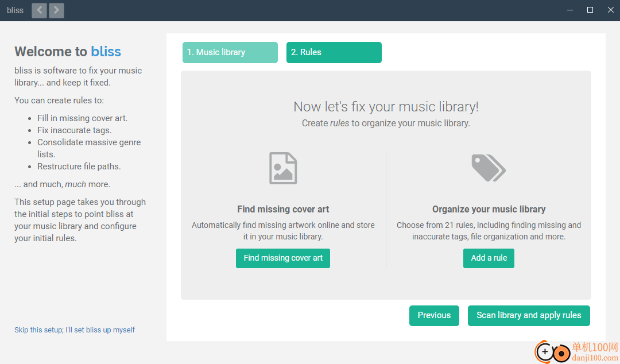Click the Automatically find missing artwork description

click(283, 231)
